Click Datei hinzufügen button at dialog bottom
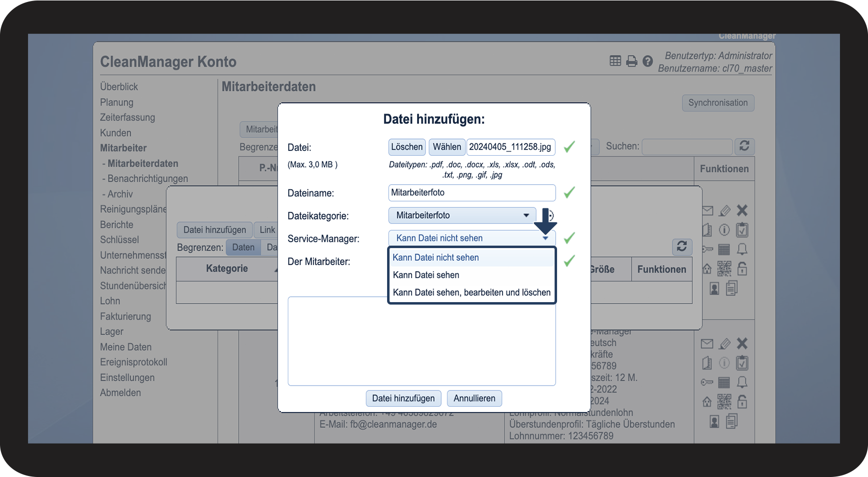The width and height of the screenshot is (868, 477). [403, 398]
